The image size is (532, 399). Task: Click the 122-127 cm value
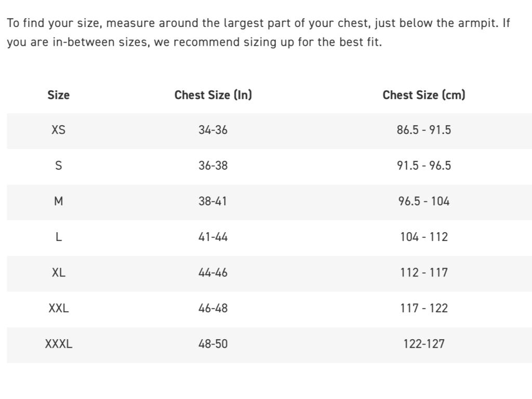tap(424, 343)
